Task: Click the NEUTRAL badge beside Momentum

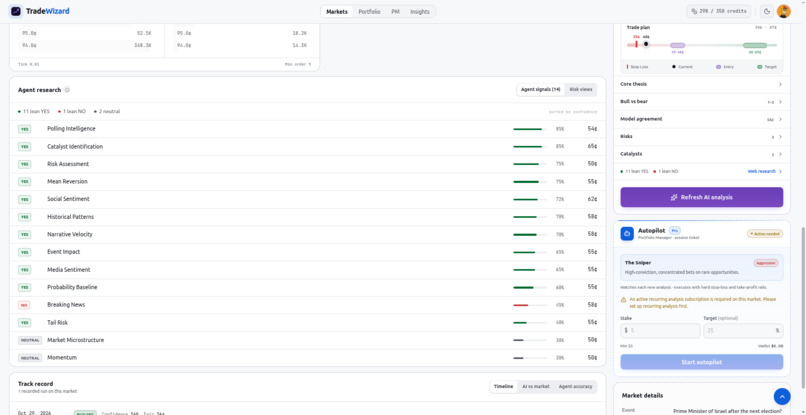Action: 29,357
